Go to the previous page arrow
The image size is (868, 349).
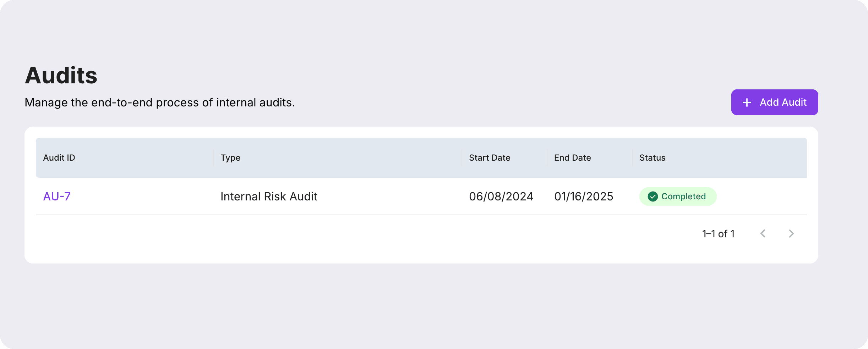click(x=763, y=233)
